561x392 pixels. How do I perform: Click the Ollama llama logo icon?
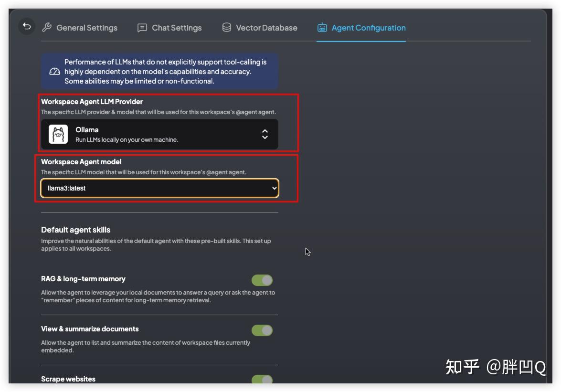[x=58, y=134]
